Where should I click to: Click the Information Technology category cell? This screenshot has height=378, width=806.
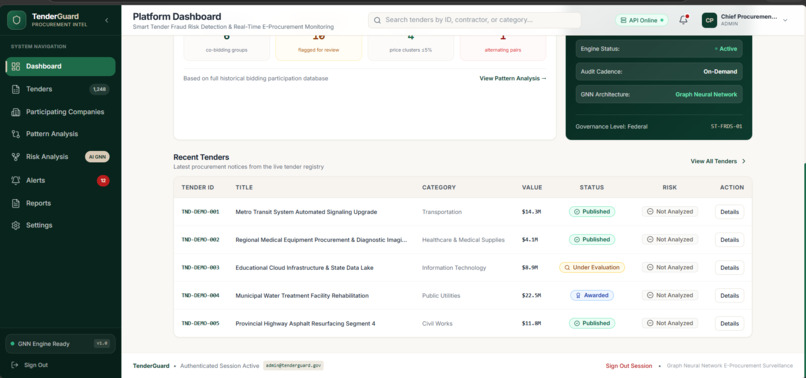pos(454,267)
